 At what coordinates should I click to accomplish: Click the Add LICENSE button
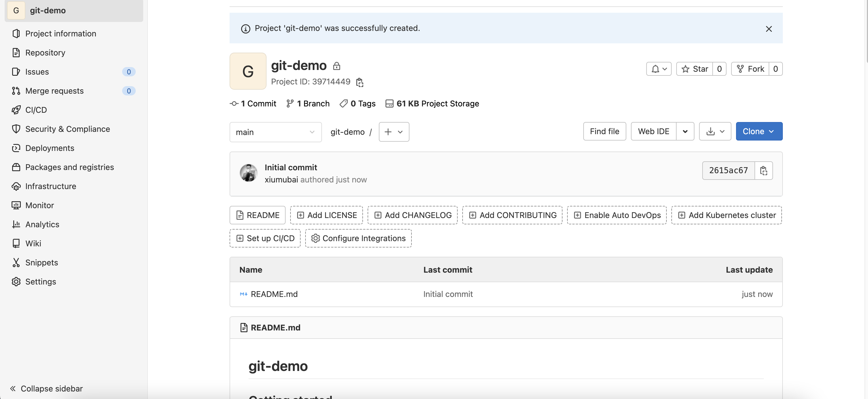pos(326,215)
